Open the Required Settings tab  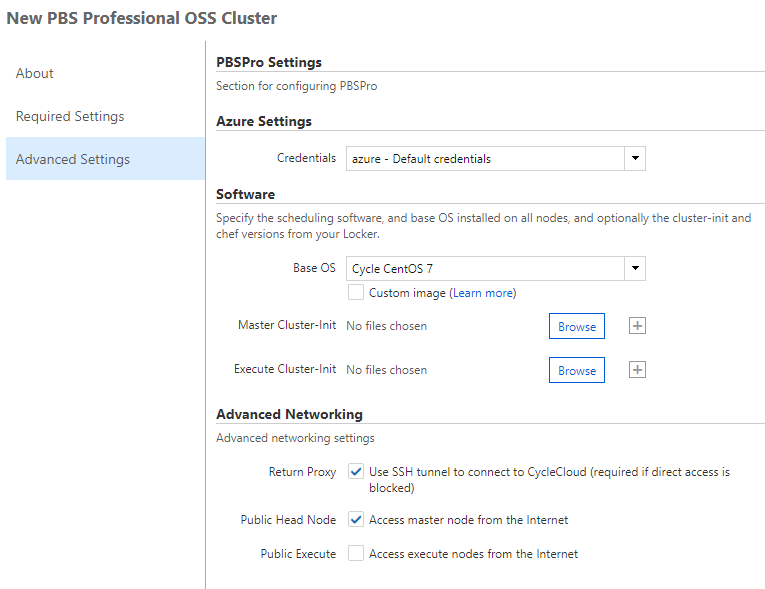tap(70, 116)
